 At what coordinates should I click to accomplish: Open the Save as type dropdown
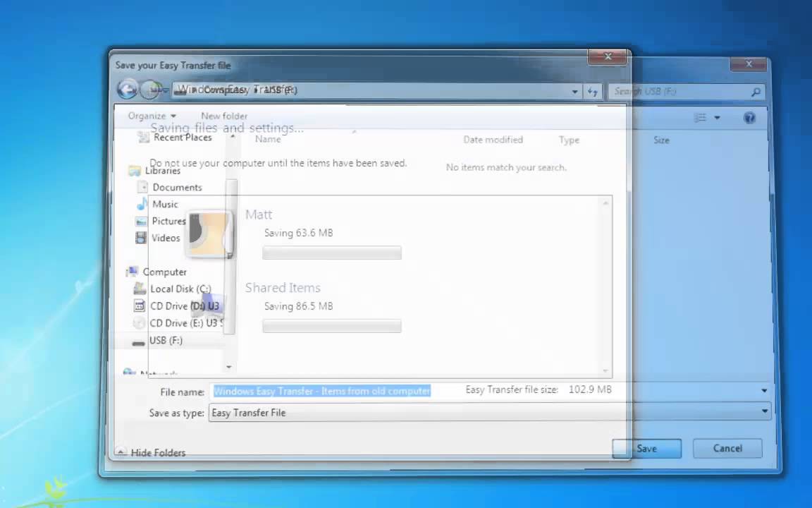coord(764,411)
